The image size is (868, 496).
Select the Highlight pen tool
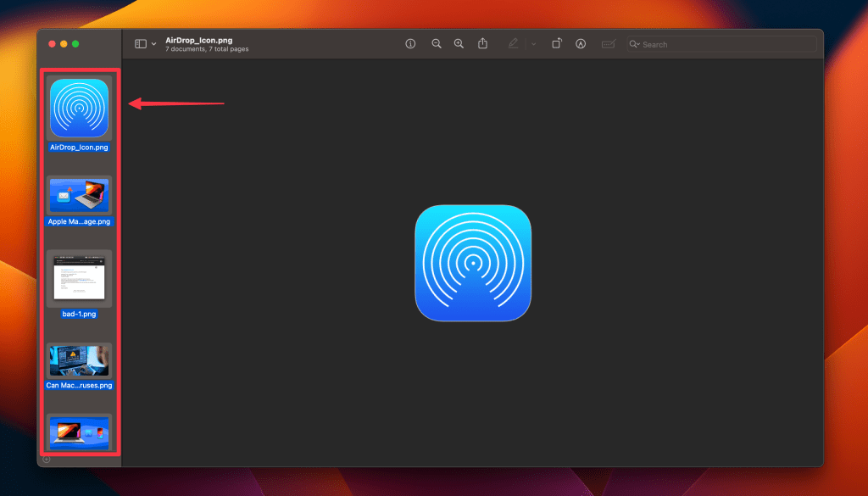tap(513, 44)
